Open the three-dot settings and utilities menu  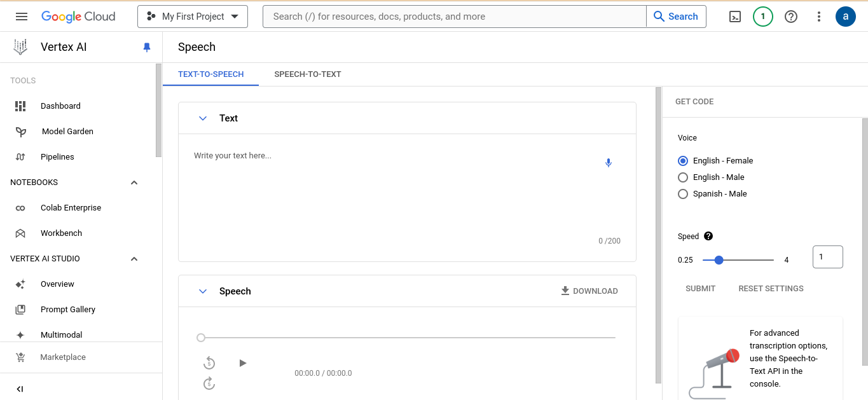pyautogui.click(x=819, y=17)
